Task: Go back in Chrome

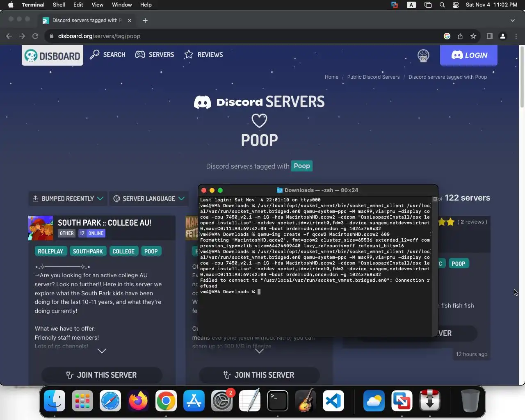Action: pos(9,36)
